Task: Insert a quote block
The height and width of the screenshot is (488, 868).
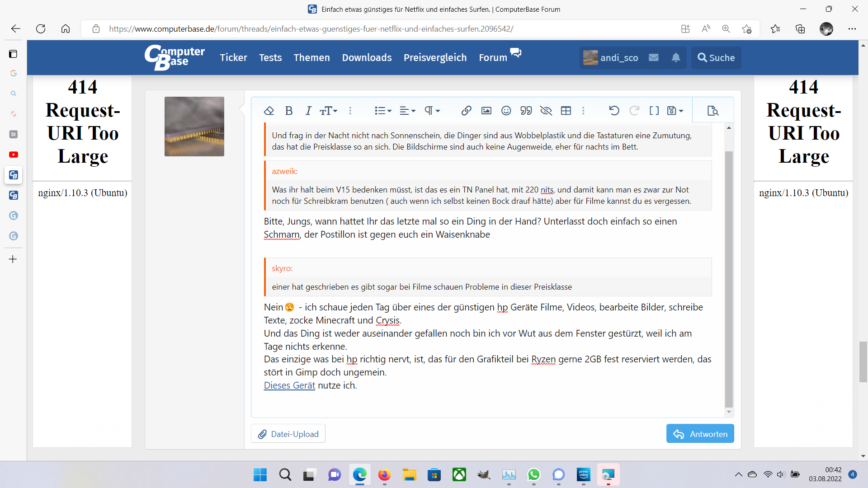Action: coord(526,111)
